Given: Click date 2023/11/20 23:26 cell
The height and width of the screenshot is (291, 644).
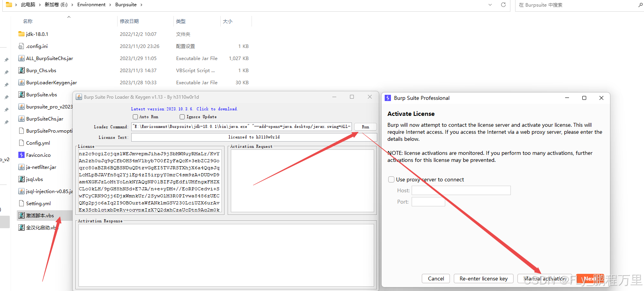Looking at the screenshot, I should click(139, 46).
